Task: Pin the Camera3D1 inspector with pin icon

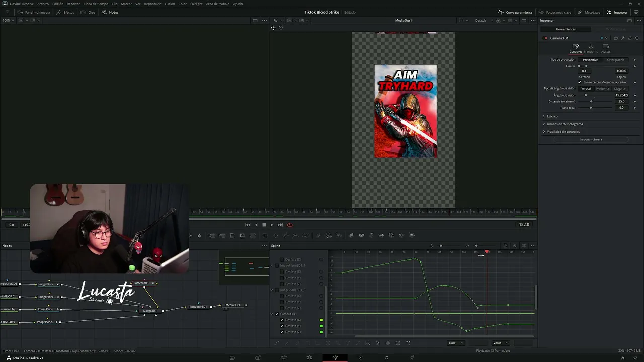Action: tap(623, 38)
